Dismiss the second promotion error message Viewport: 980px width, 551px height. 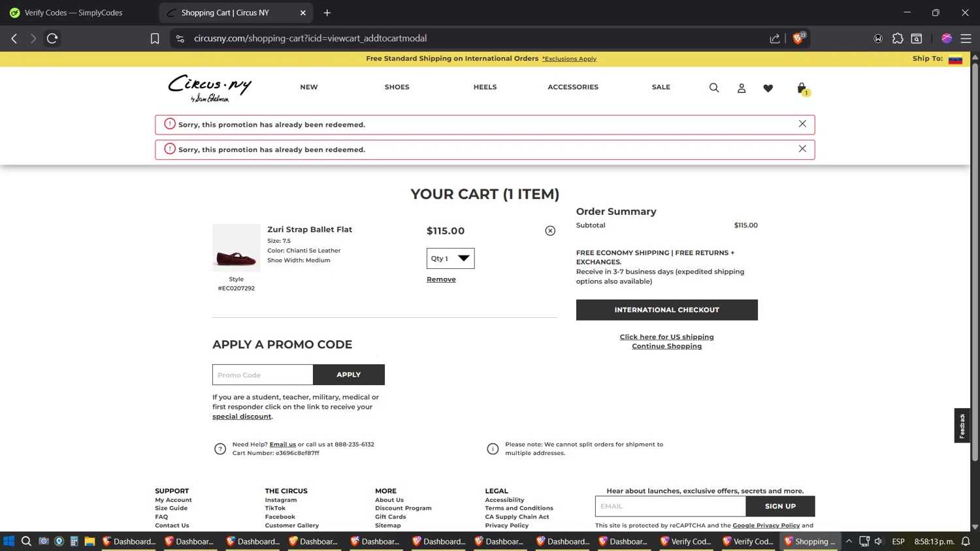coord(802,149)
